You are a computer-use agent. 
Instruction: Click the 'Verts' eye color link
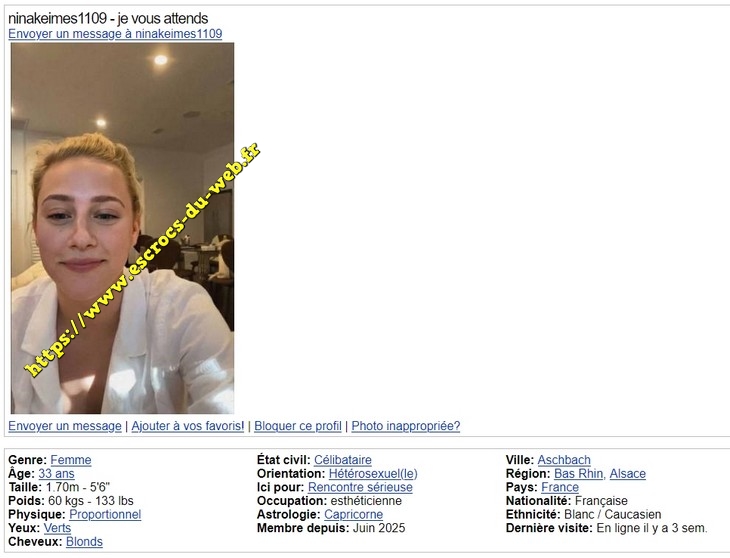tap(57, 528)
